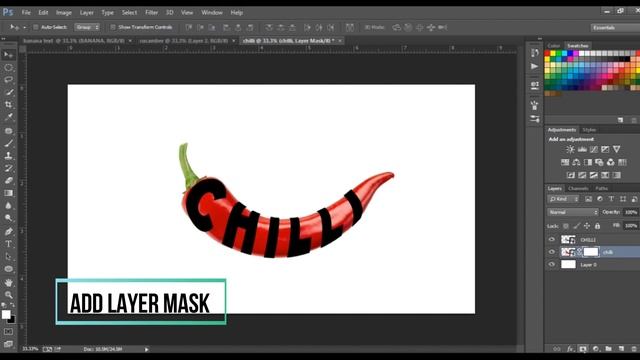The image size is (640, 360).
Task: Open the Window menu
Action: tap(212, 13)
